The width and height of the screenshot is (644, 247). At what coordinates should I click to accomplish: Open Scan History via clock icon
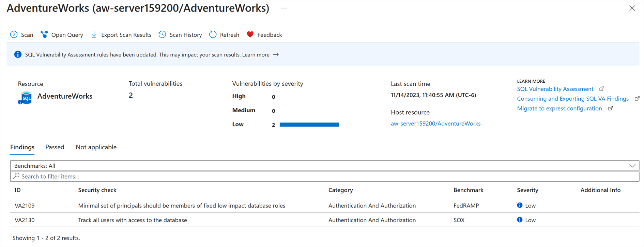[x=163, y=34]
